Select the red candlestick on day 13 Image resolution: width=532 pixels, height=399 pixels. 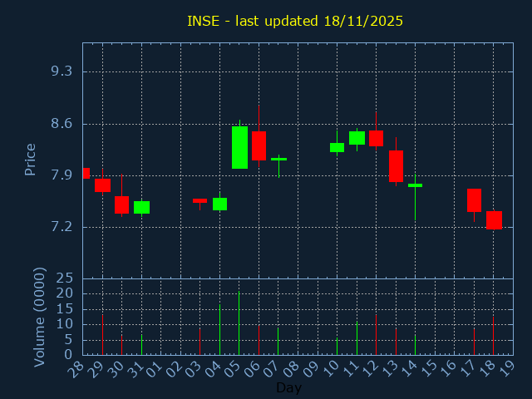(x=396, y=166)
